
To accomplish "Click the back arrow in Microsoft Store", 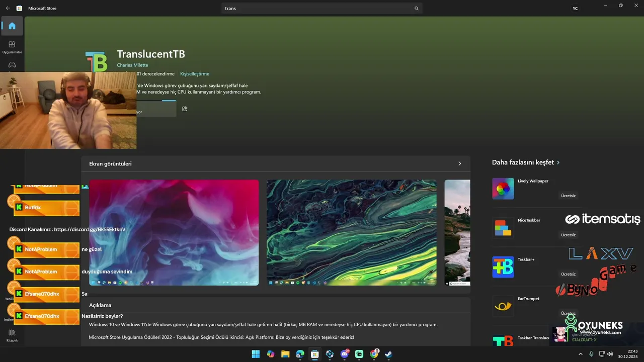I will coord(8,8).
